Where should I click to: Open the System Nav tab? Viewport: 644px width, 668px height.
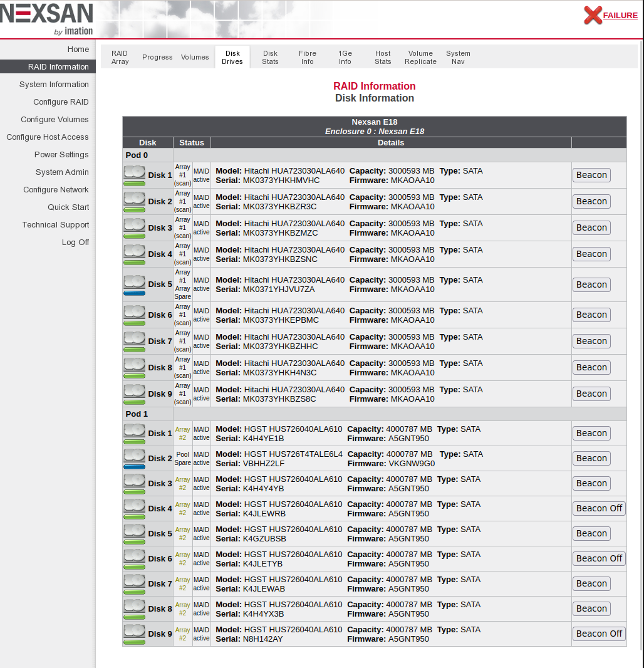point(458,58)
